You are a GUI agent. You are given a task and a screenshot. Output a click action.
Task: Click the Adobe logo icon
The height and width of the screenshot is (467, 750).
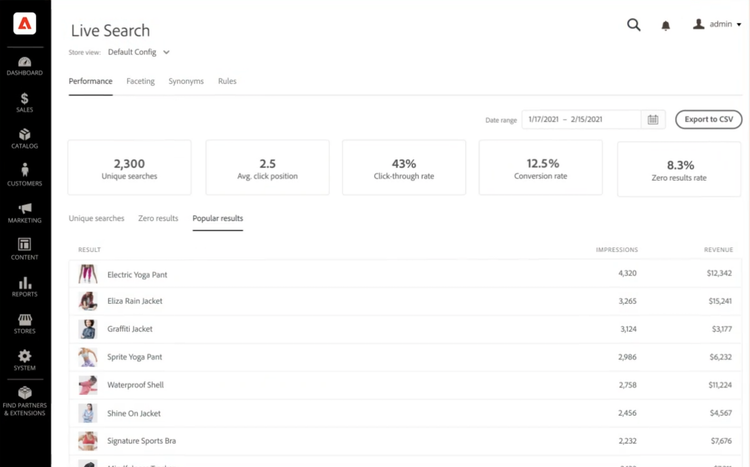[25, 25]
